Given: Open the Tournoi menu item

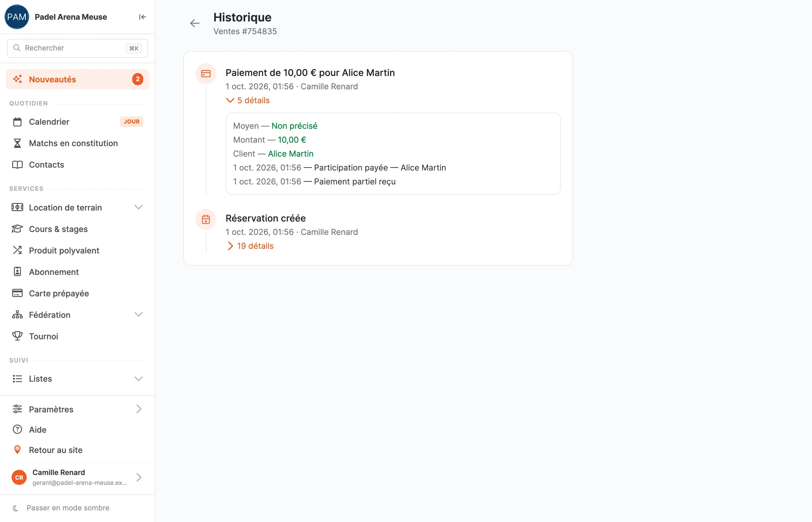Looking at the screenshot, I should [77, 336].
